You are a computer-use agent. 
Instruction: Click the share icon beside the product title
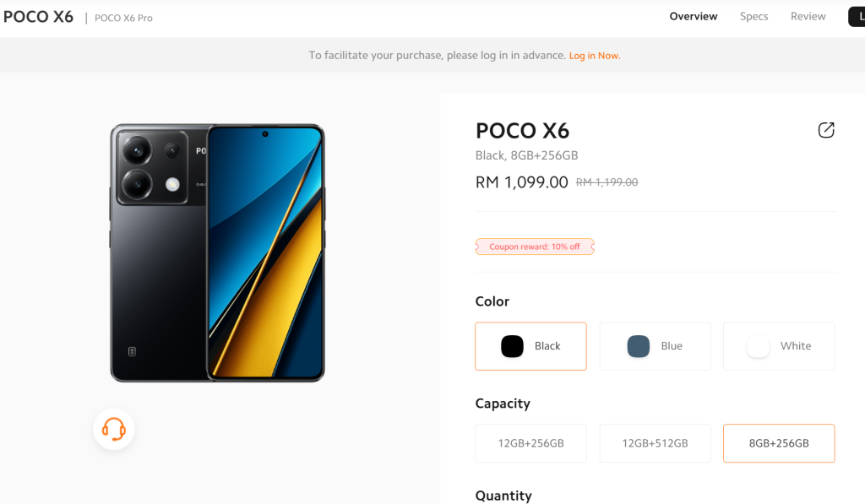tap(826, 130)
